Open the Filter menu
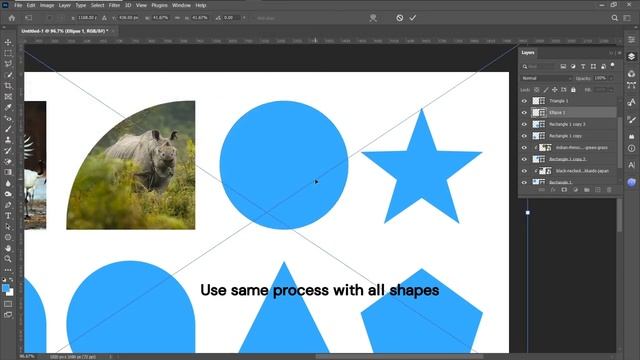The width and height of the screenshot is (640, 360). (x=114, y=5)
